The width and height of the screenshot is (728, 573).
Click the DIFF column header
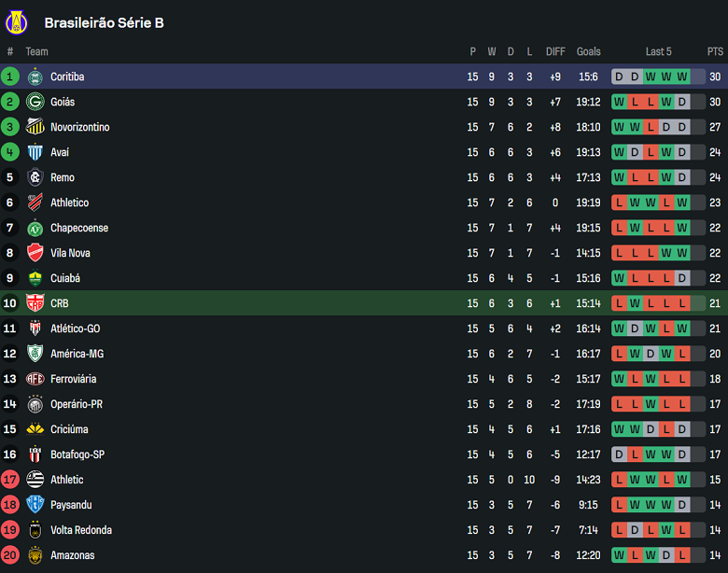(555, 51)
